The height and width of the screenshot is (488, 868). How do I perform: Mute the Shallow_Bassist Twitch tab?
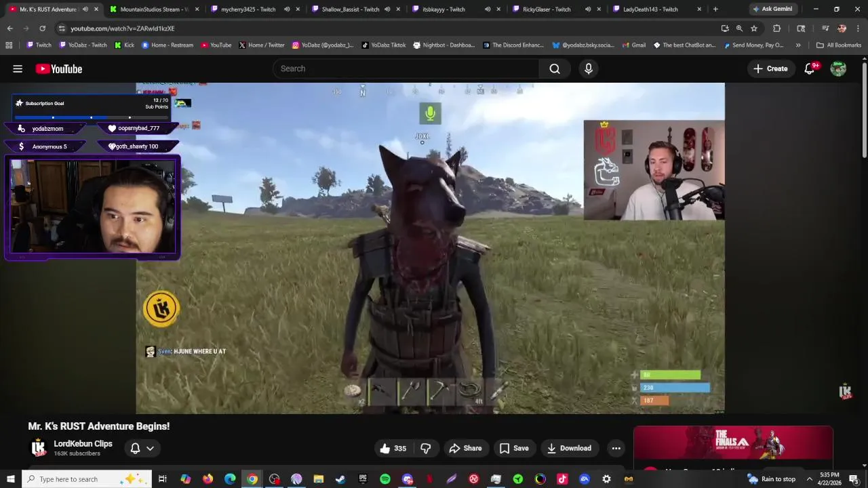click(387, 9)
